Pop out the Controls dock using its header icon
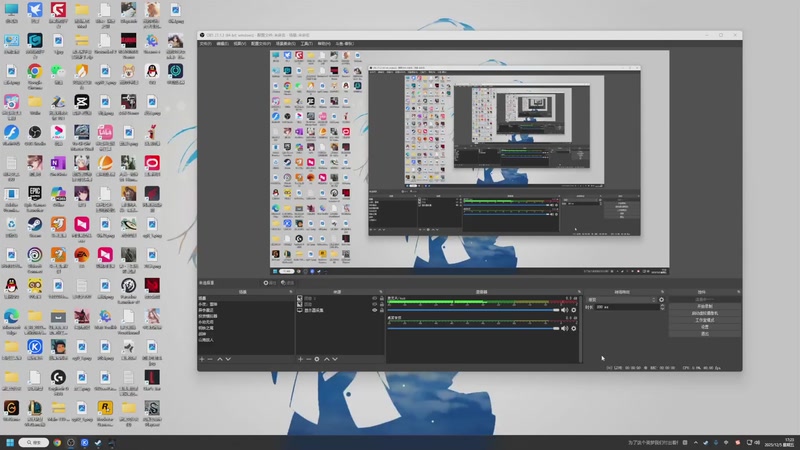 tap(738, 292)
